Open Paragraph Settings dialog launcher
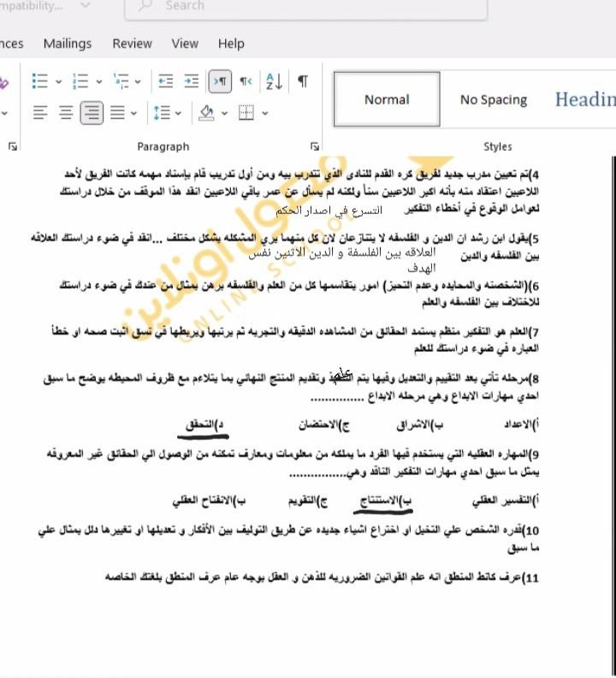The height and width of the screenshot is (678, 616). point(315,147)
